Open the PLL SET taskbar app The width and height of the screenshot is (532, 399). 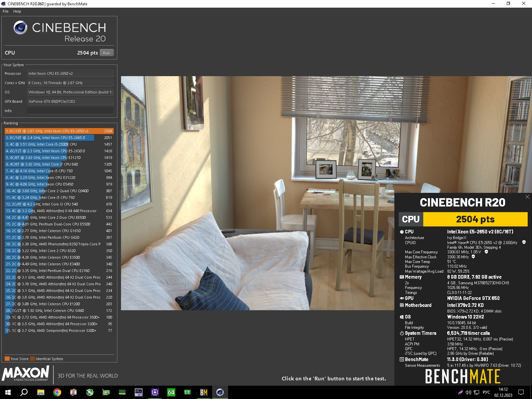tap(138, 392)
